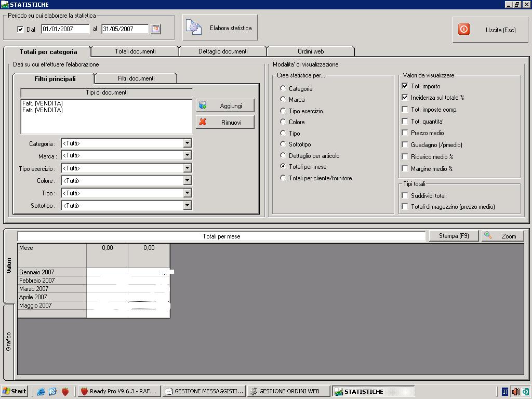
Task: Click the Elabora statistica gear document icon
Action: point(193,27)
